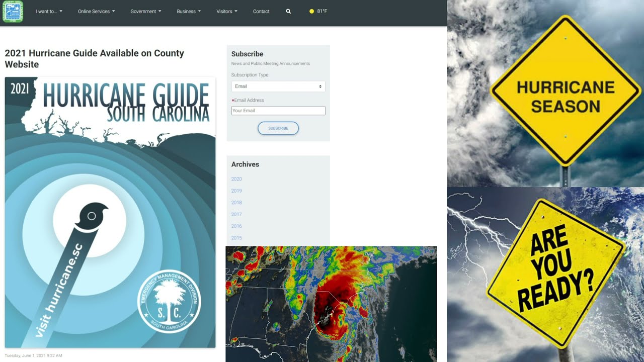The height and width of the screenshot is (362, 644).
Task: Click the 2021 Hurricane Guide cover image
Action: pos(110,212)
